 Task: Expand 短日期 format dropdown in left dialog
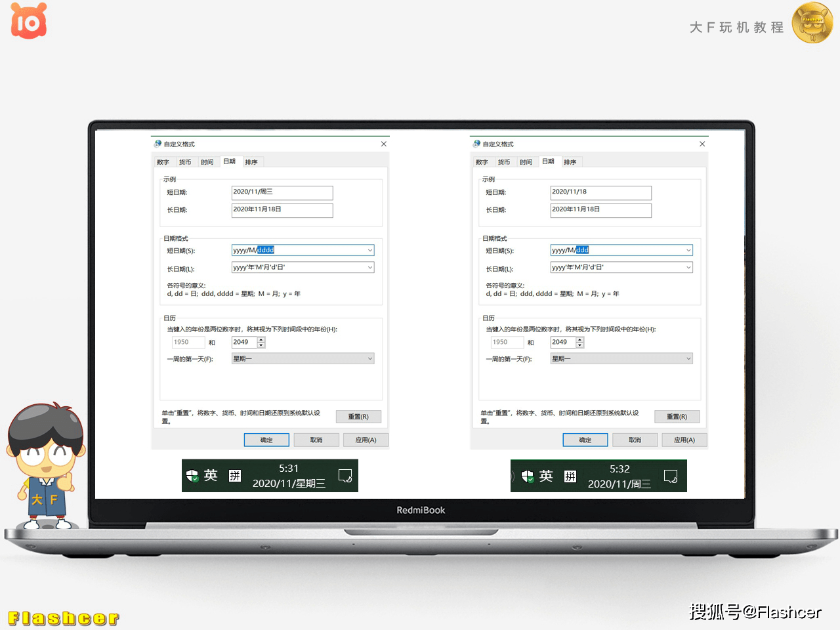pyautogui.click(x=369, y=250)
